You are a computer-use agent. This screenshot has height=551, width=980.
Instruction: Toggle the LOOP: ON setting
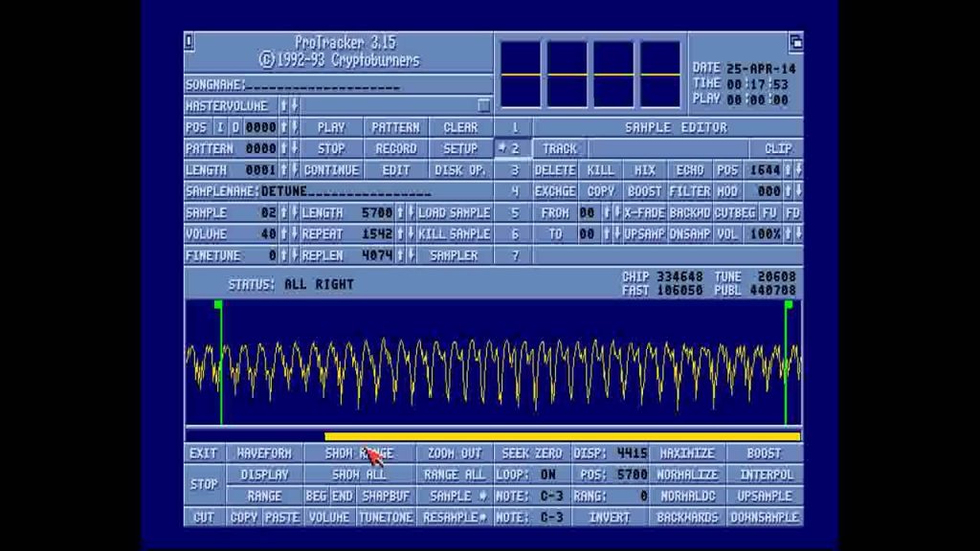click(x=532, y=475)
